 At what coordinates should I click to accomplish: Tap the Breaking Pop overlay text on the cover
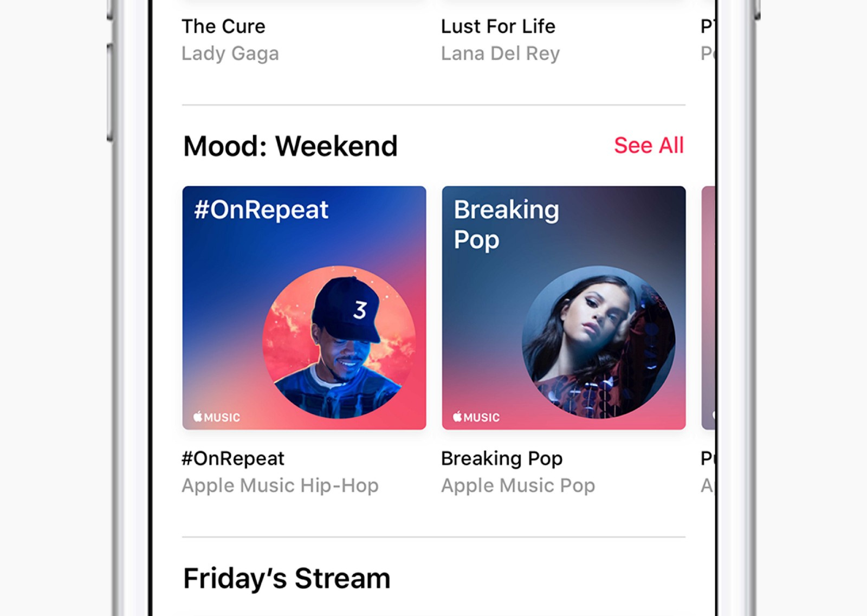pos(506,224)
